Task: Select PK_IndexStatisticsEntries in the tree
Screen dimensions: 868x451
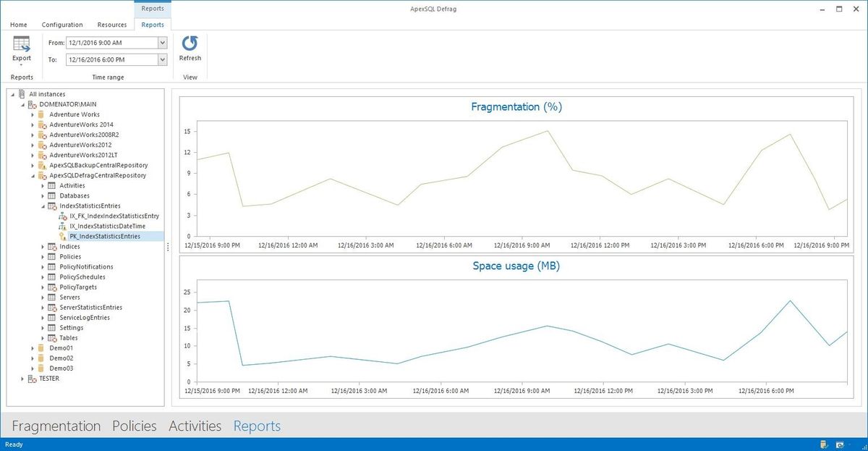Action: click(x=110, y=235)
